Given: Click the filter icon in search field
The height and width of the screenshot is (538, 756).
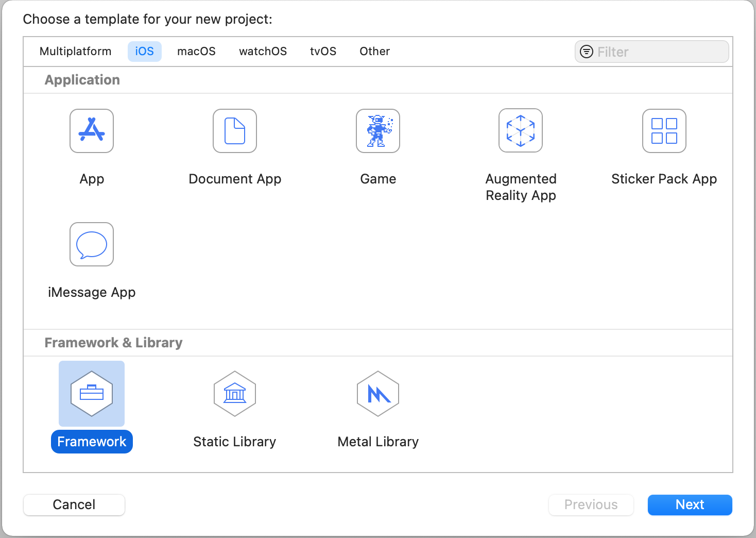Looking at the screenshot, I should [x=587, y=52].
